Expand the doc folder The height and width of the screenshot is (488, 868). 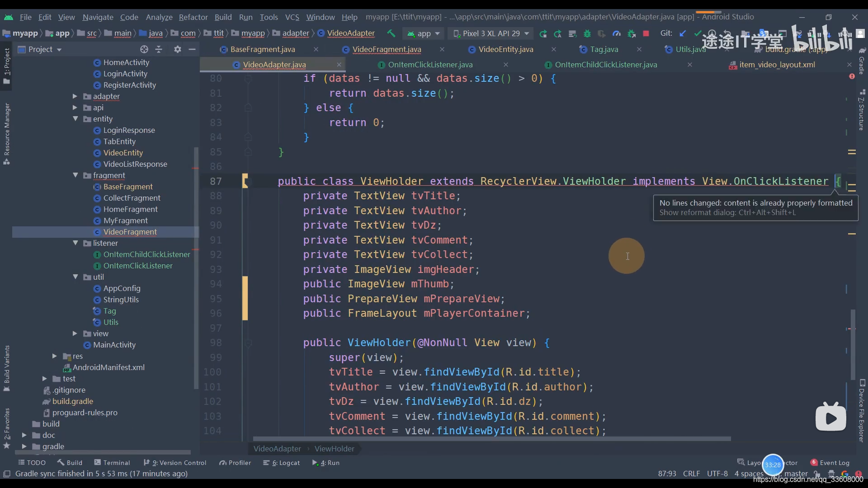[x=24, y=435]
